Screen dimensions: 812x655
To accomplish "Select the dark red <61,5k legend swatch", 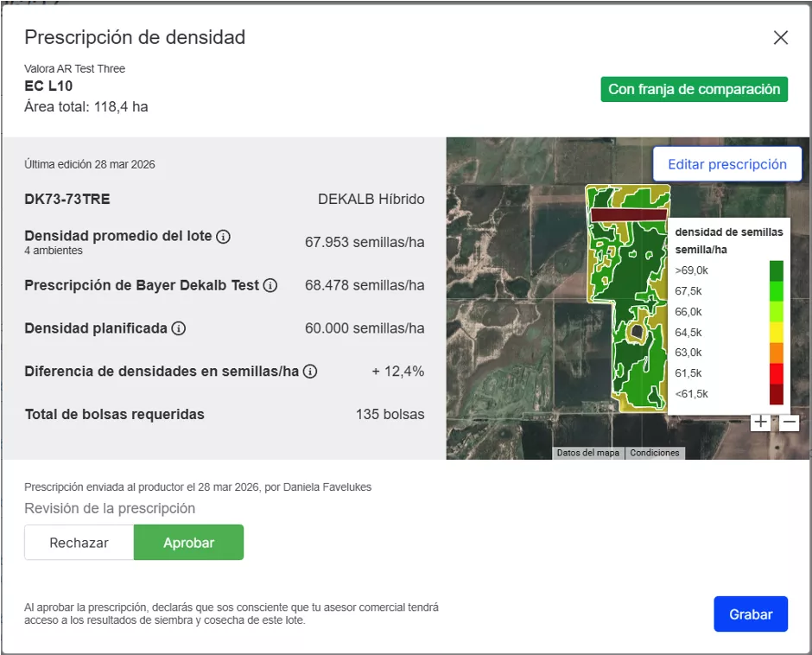I will 776,394.
